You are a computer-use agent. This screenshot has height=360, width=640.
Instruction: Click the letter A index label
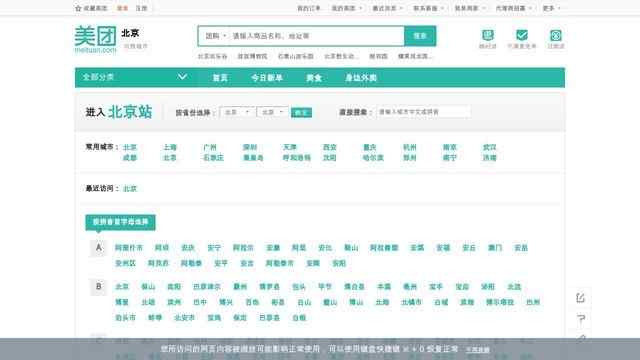point(98,247)
